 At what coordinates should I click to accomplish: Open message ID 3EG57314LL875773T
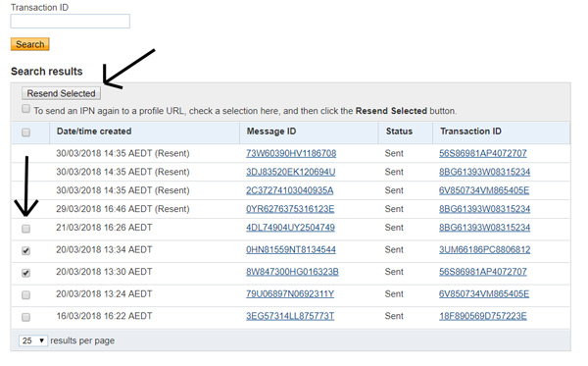coord(290,316)
